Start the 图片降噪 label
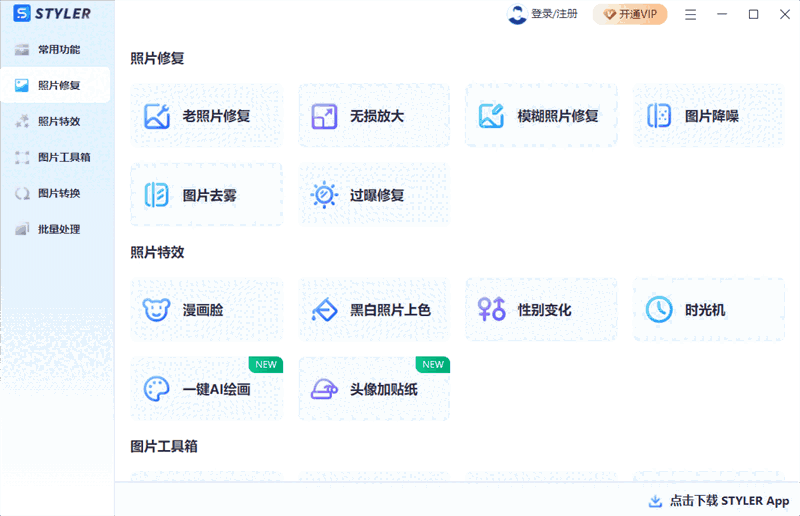The width and height of the screenshot is (800, 516). click(x=712, y=116)
